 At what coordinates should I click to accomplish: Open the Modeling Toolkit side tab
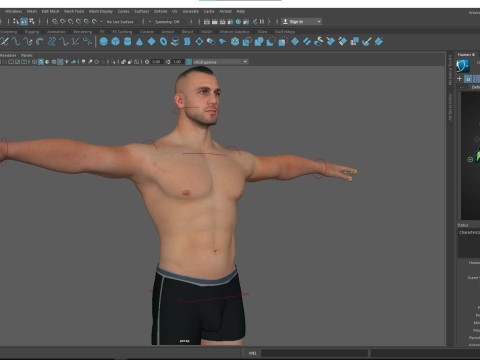point(450,70)
